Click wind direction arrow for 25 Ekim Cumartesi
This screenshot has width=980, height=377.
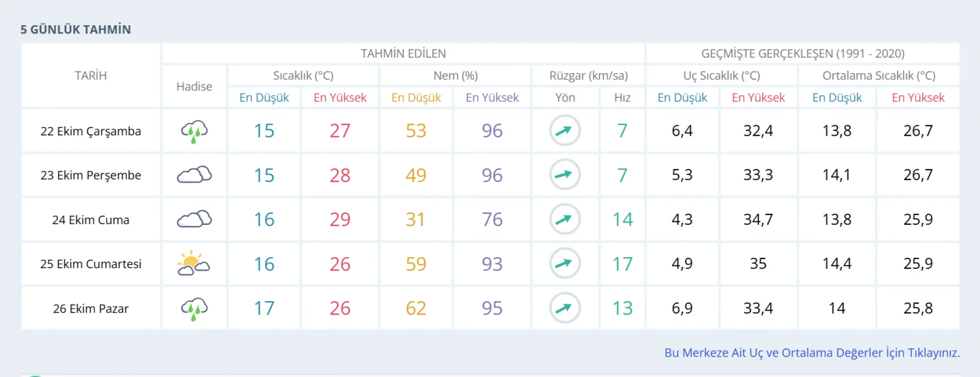[565, 264]
